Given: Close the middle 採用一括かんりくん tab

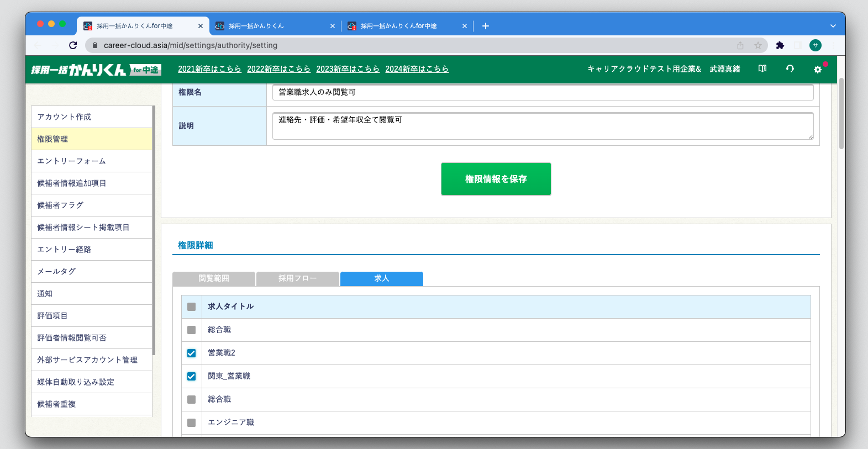Looking at the screenshot, I should click(x=333, y=26).
